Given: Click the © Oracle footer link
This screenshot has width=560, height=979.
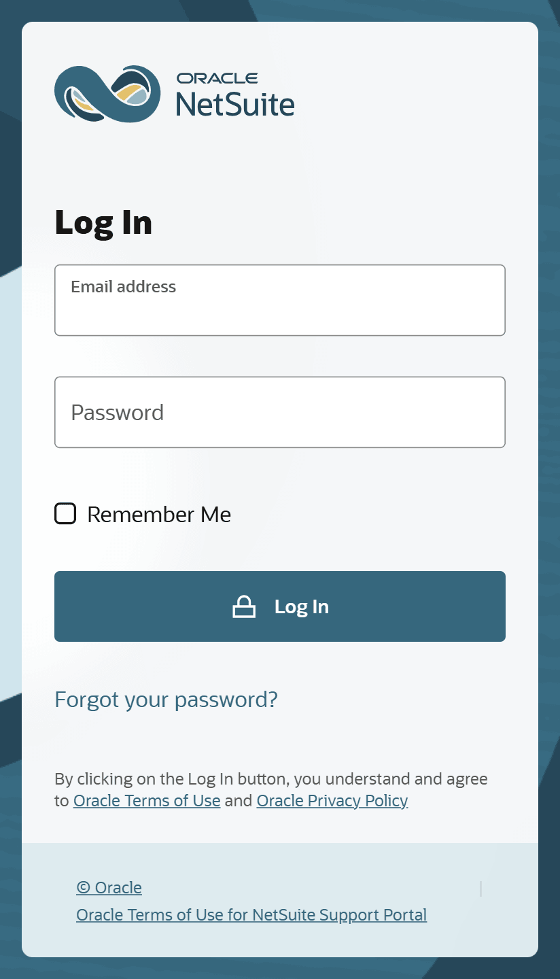Looking at the screenshot, I should pos(109,887).
